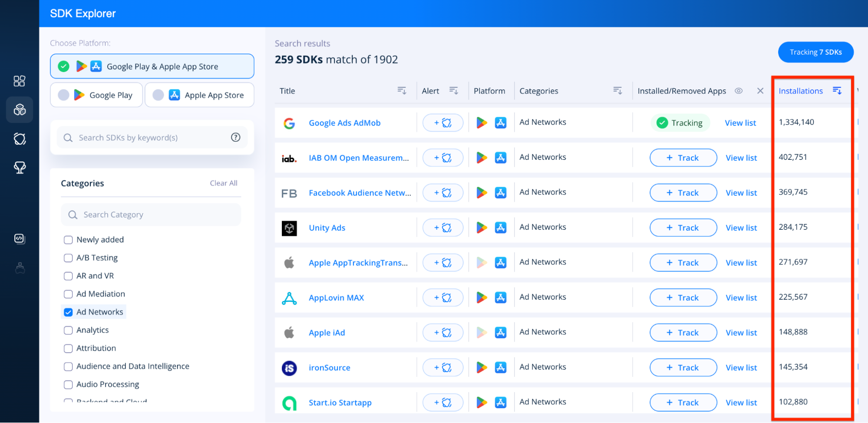Click the ironSource logo icon
The width and height of the screenshot is (868, 423).
pos(289,368)
